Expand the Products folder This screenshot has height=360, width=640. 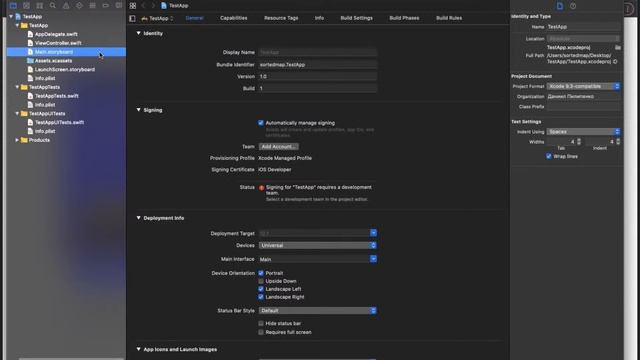pos(17,140)
